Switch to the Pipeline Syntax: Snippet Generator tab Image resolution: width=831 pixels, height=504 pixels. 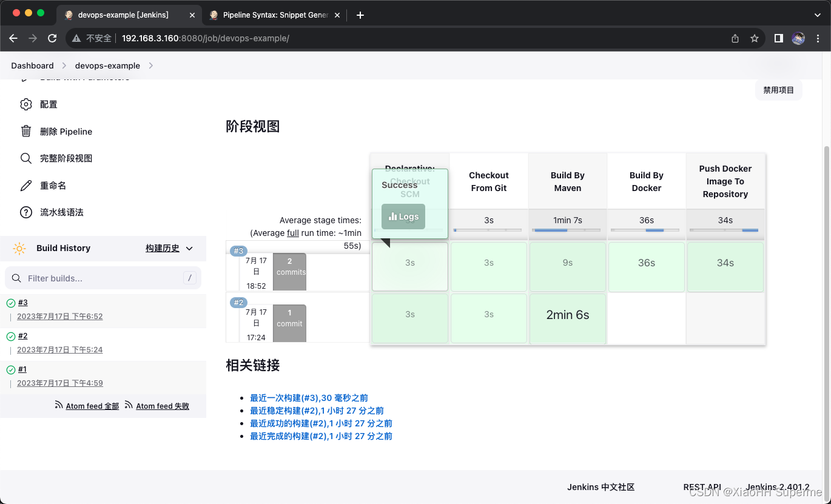[x=275, y=15]
